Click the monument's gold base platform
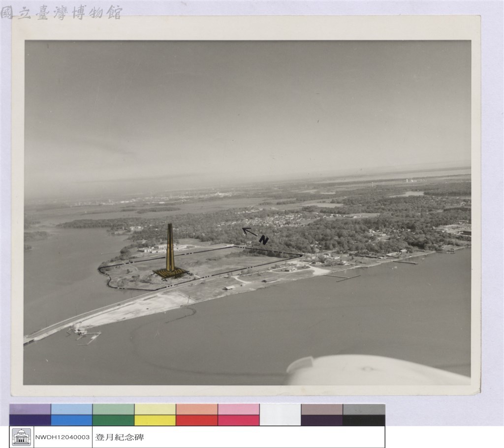Viewport: 504px width, 448px height. 170,273
